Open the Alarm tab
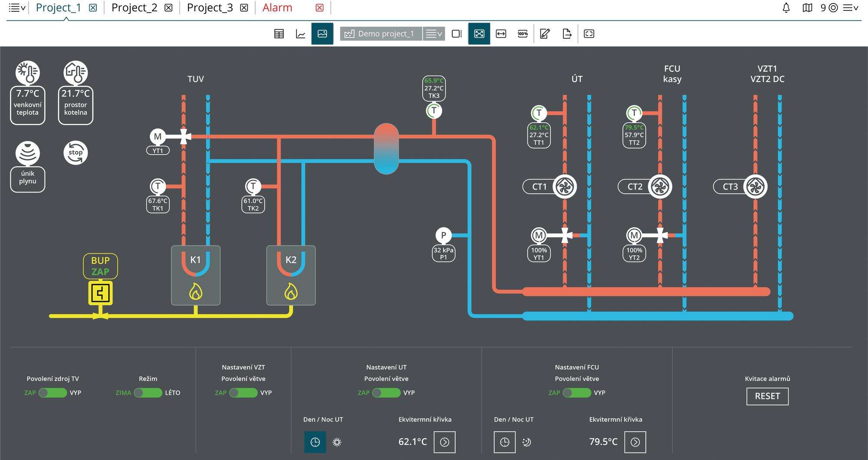 click(x=277, y=8)
